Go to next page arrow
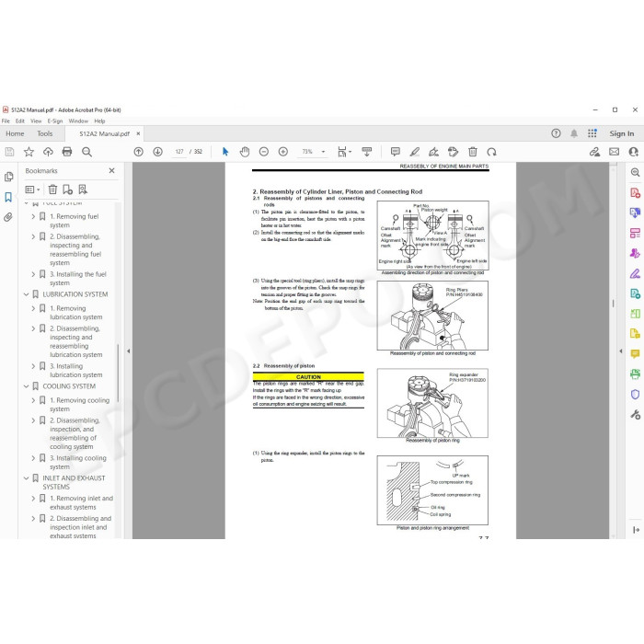This screenshot has height=644, width=644. (157, 152)
